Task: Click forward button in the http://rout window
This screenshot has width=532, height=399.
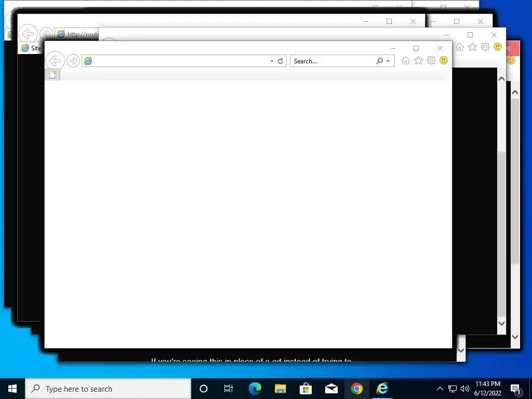Action: 46,34
